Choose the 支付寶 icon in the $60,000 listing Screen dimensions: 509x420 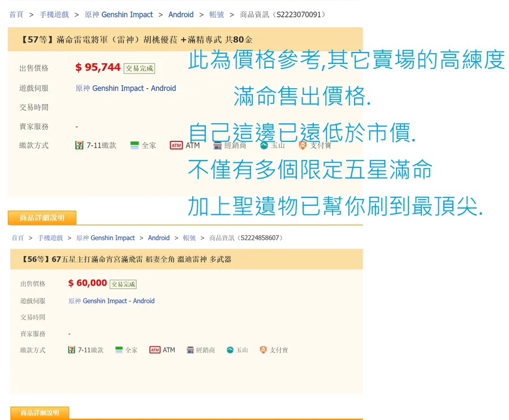263,350
